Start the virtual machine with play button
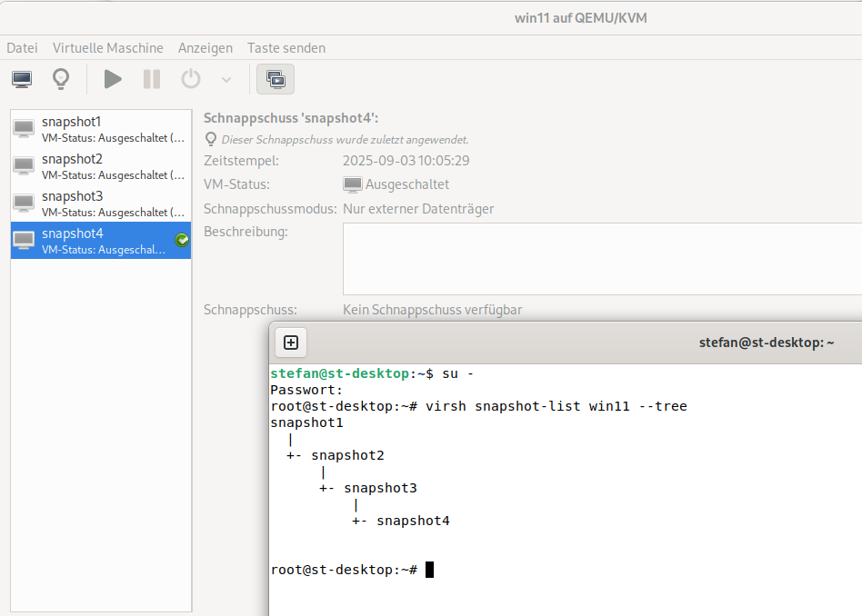Viewport: 862px width, 616px height. coord(113,79)
